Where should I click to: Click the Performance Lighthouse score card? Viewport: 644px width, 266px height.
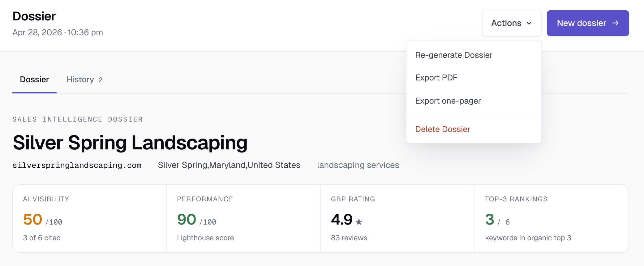[244, 219]
